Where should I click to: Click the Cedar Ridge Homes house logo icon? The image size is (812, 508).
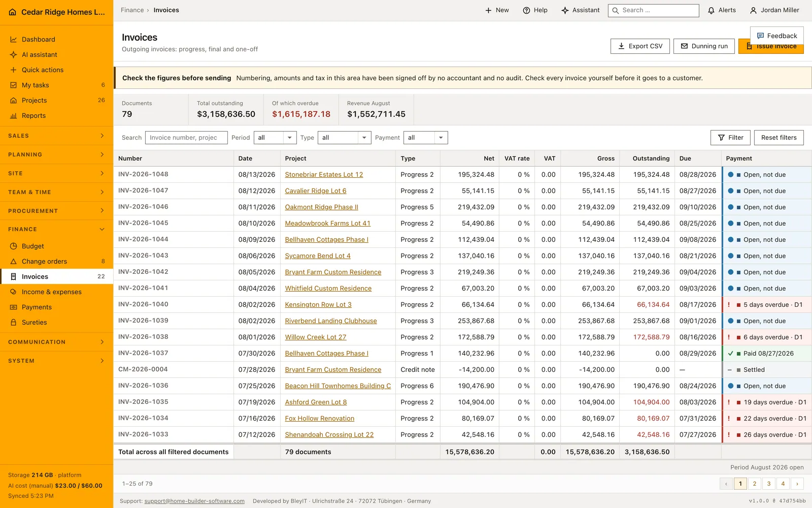coord(13,12)
